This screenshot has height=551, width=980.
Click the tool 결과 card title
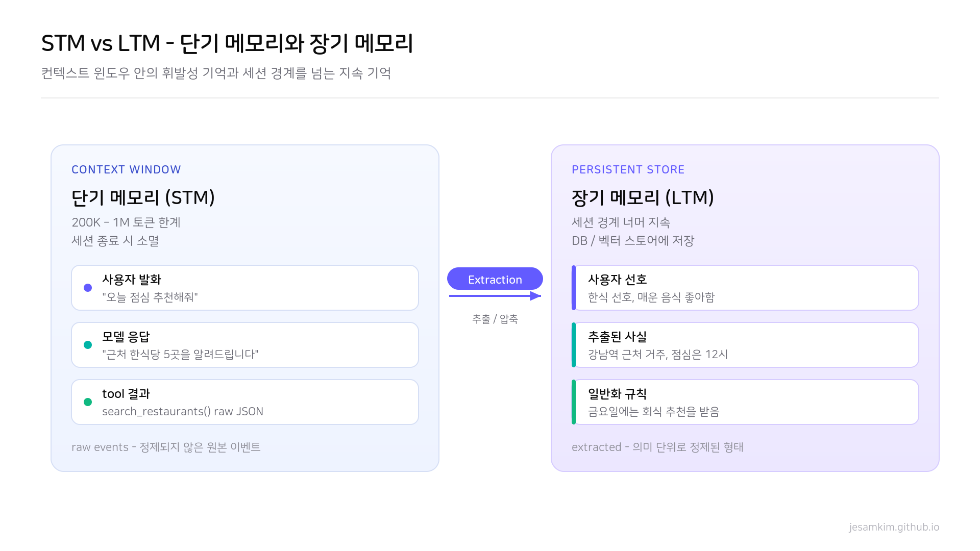(x=126, y=394)
